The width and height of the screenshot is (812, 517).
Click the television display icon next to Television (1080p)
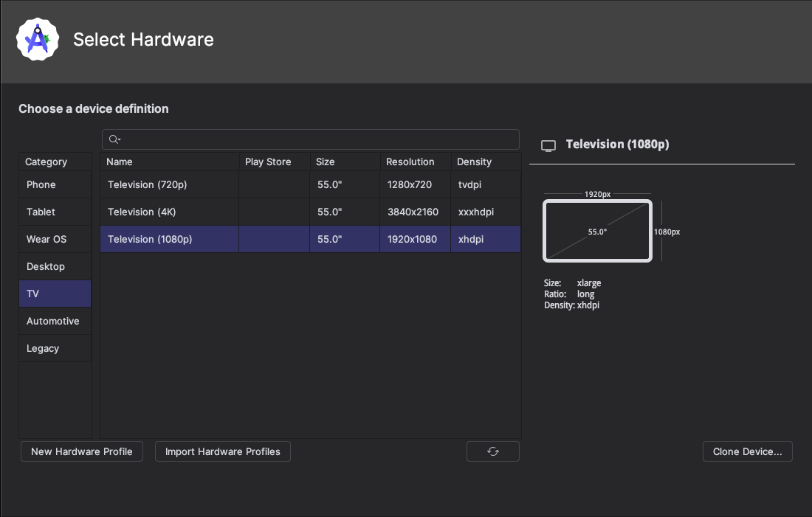548,145
